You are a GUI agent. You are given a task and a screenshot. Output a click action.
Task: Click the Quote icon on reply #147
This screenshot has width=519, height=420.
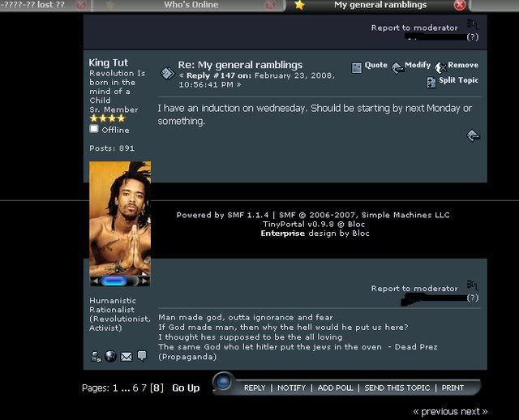point(357,67)
